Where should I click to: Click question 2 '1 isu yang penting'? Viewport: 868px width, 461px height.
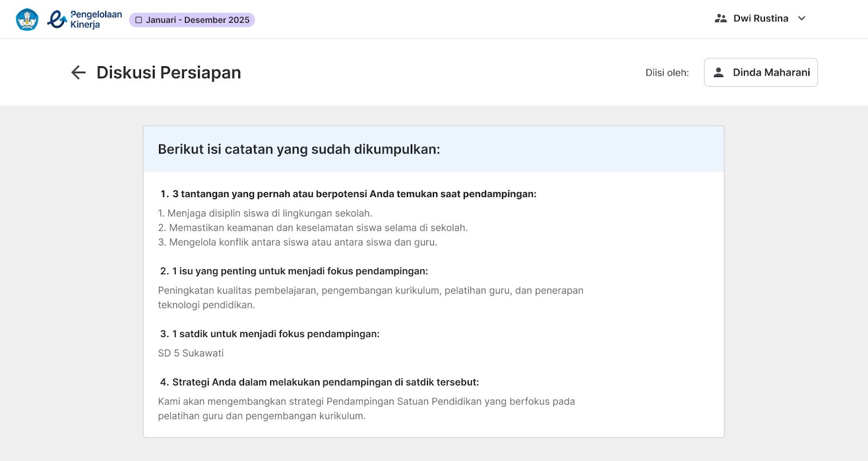click(x=294, y=271)
